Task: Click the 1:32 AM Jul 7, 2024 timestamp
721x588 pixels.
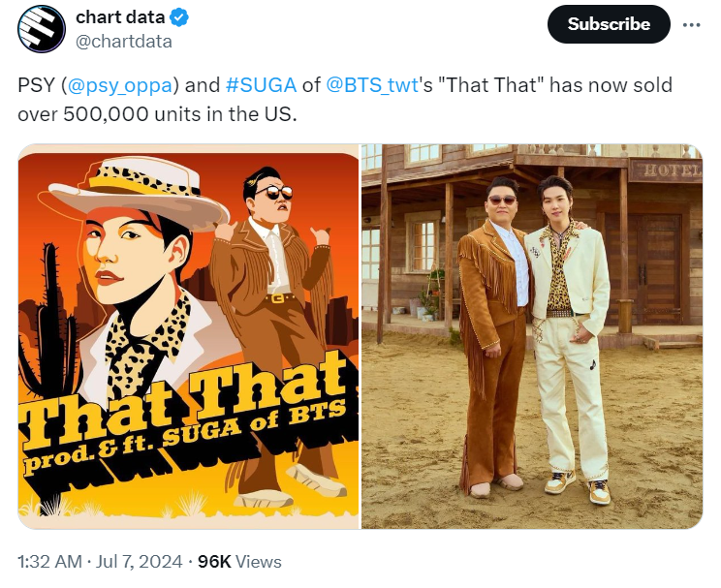Action: [x=100, y=562]
